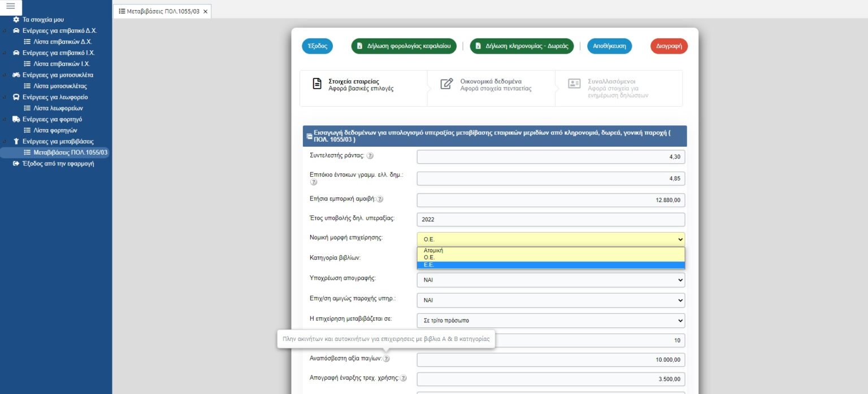Click Δήλωση φορολογίας κεφαλαίου button
Viewport: 868px width, 394px height.
coord(403,46)
